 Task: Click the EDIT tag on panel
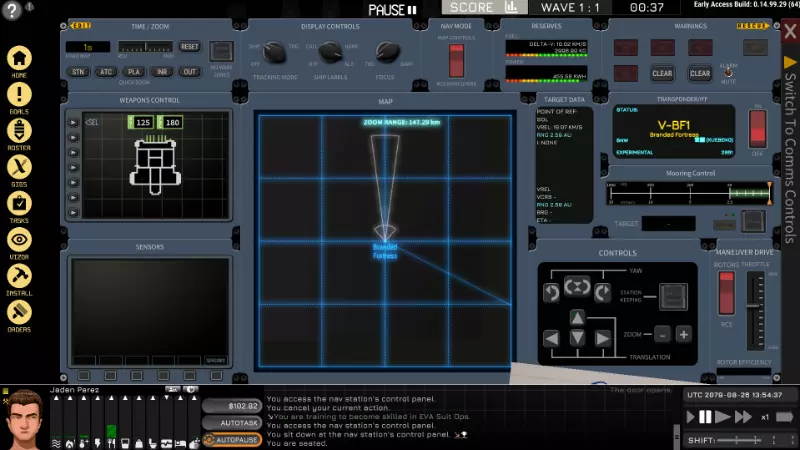81,26
